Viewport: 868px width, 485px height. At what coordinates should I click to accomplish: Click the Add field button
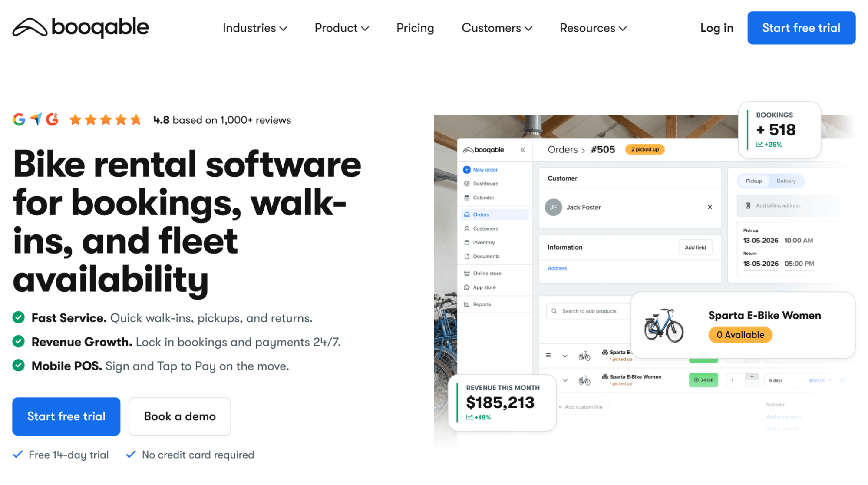[695, 247]
